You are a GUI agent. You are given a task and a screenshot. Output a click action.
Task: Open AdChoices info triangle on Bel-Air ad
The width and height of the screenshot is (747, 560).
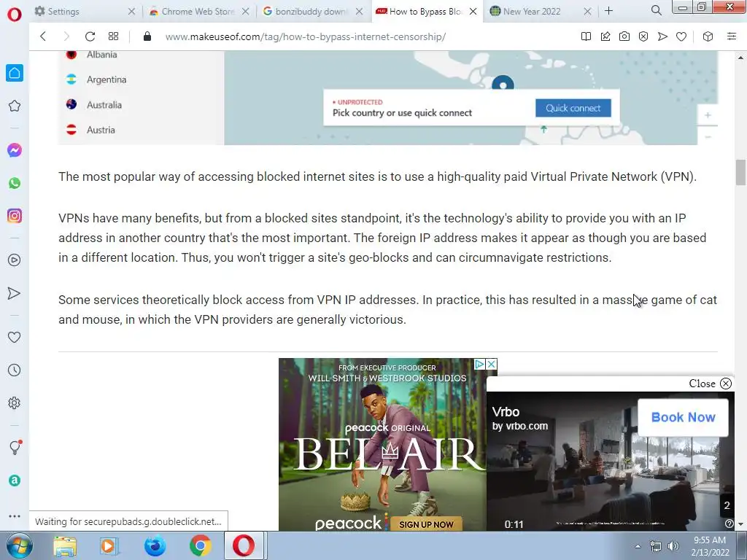[x=480, y=365]
